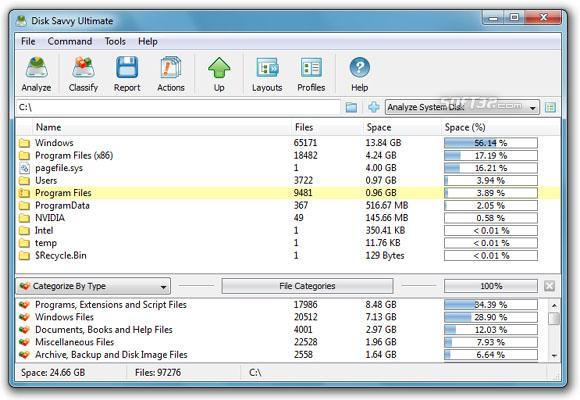Click the 100% filter button
The width and height of the screenshot is (580, 400).
[491, 286]
